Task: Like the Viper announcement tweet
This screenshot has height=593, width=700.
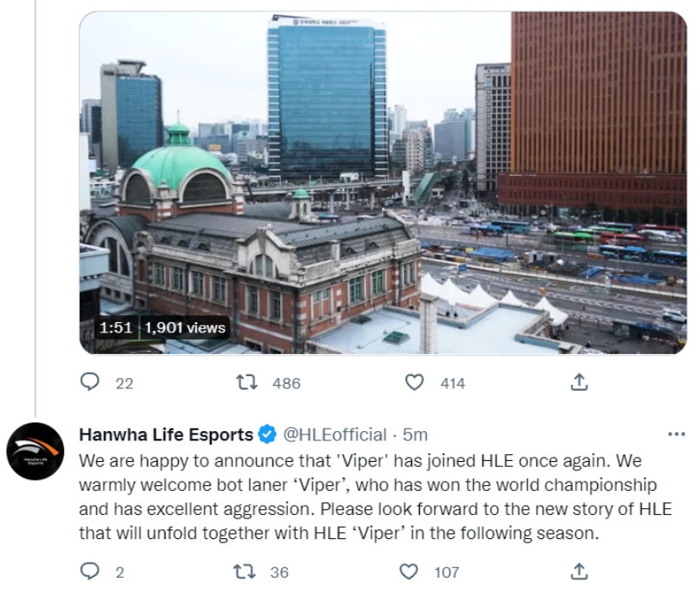Action: (x=409, y=571)
